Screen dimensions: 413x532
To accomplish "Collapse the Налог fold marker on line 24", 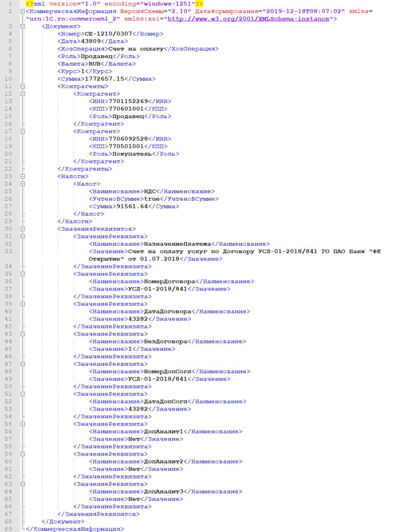I will pyautogui.click(x=22, y=184).
